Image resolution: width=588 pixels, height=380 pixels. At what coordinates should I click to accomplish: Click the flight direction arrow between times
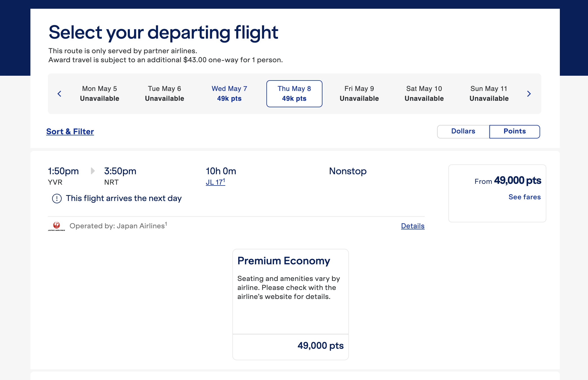point(92,171)
